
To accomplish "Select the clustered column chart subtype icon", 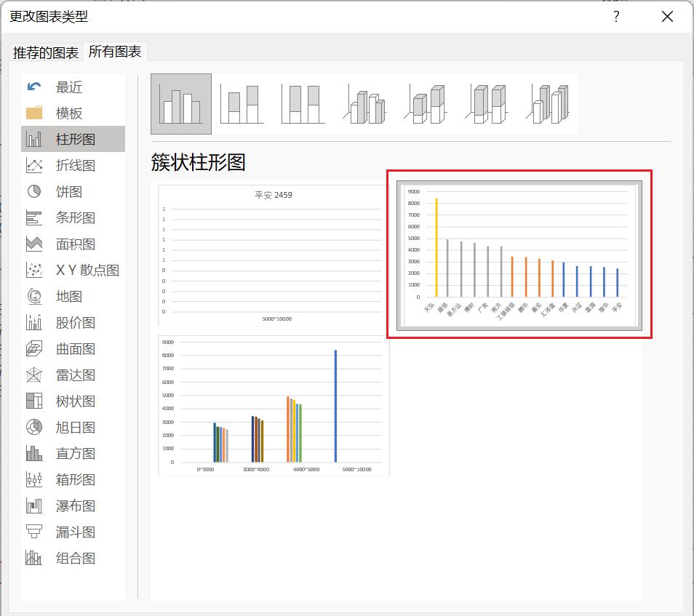I will 181,104.
